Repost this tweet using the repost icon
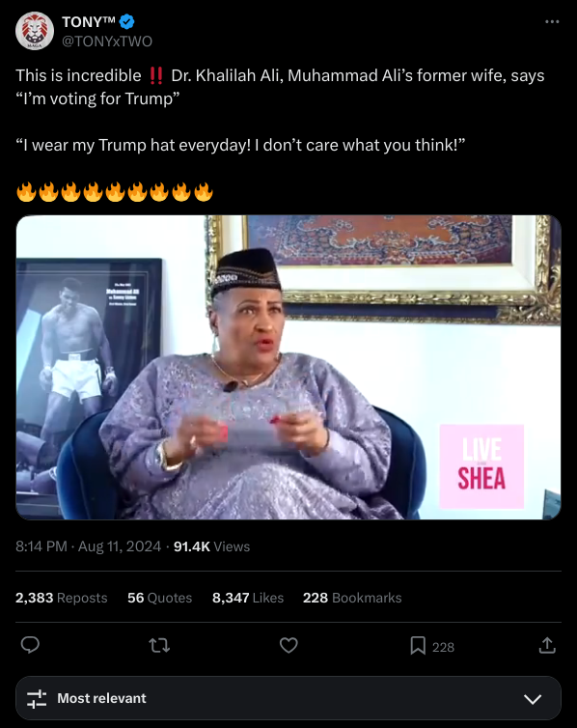 coord(159,645)
